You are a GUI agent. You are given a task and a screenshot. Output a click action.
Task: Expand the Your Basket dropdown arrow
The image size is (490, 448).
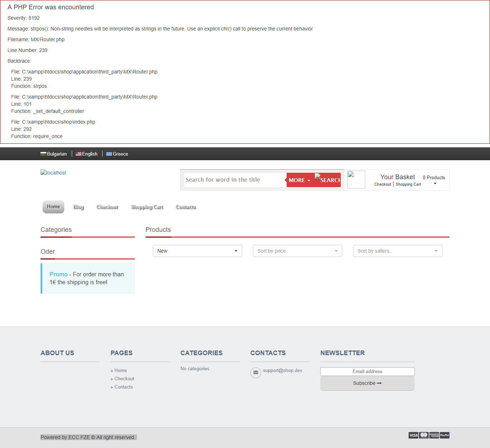[x=435, y=184]
